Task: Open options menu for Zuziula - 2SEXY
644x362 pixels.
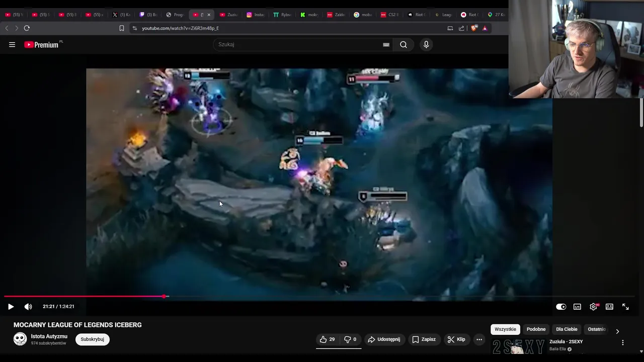Action: point(622,342)
